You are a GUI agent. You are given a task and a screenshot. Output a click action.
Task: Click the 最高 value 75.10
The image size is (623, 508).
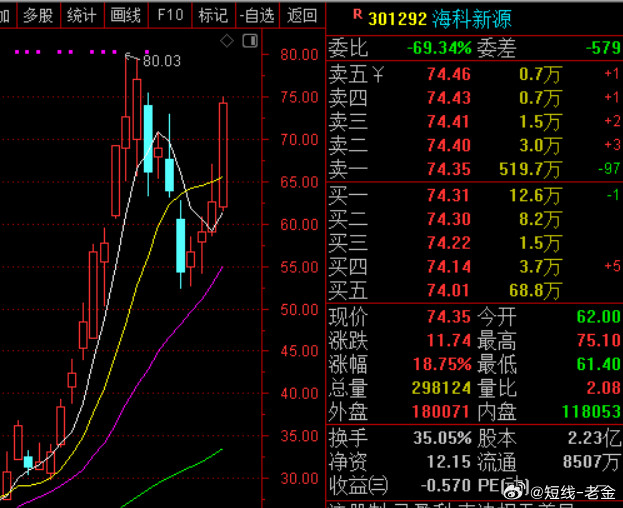(598, 341)
